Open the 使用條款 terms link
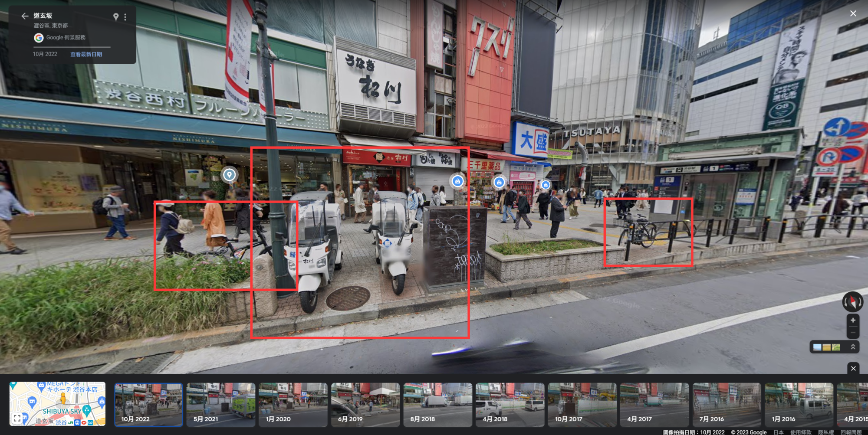 click(x=801, y=432)
